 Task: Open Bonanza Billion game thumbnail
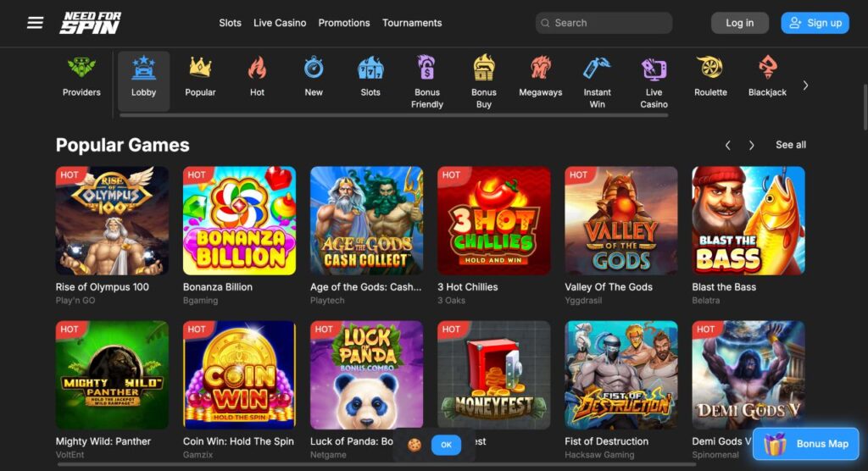(239, 221)
